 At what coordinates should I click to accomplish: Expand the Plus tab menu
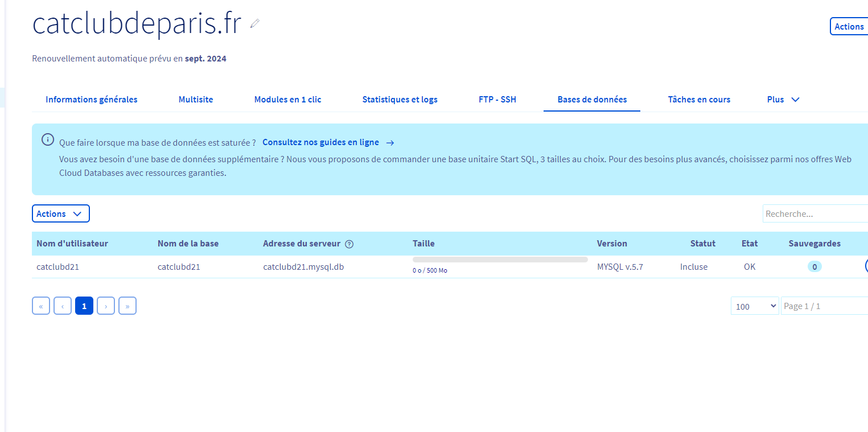pos(783,100)
